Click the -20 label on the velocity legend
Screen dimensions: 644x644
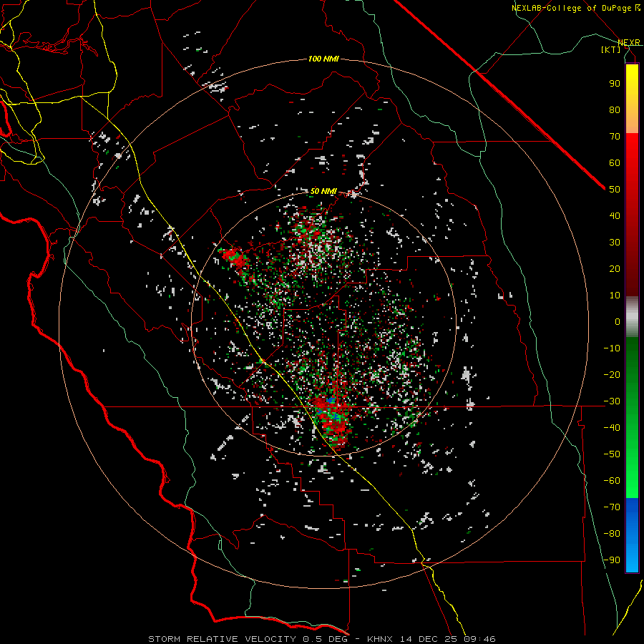tap(612, 374)
